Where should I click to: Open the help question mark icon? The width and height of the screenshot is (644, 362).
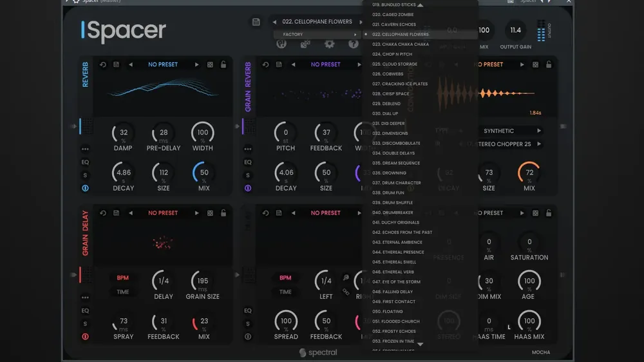tap(353, 44)
